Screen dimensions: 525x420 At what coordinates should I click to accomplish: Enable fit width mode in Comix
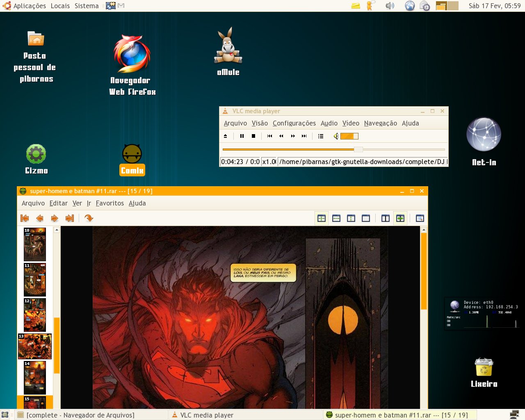tap(336, 218)
